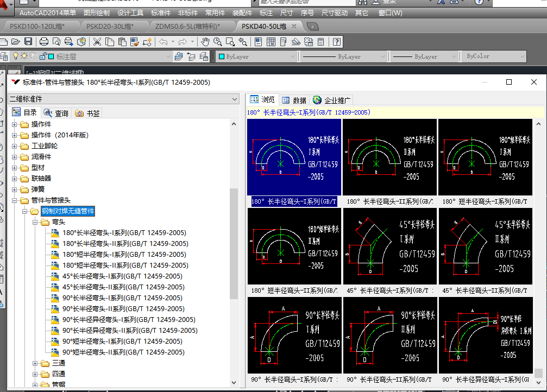
Task: Click the Plot printer icon
Action: (x=44, y=42)
